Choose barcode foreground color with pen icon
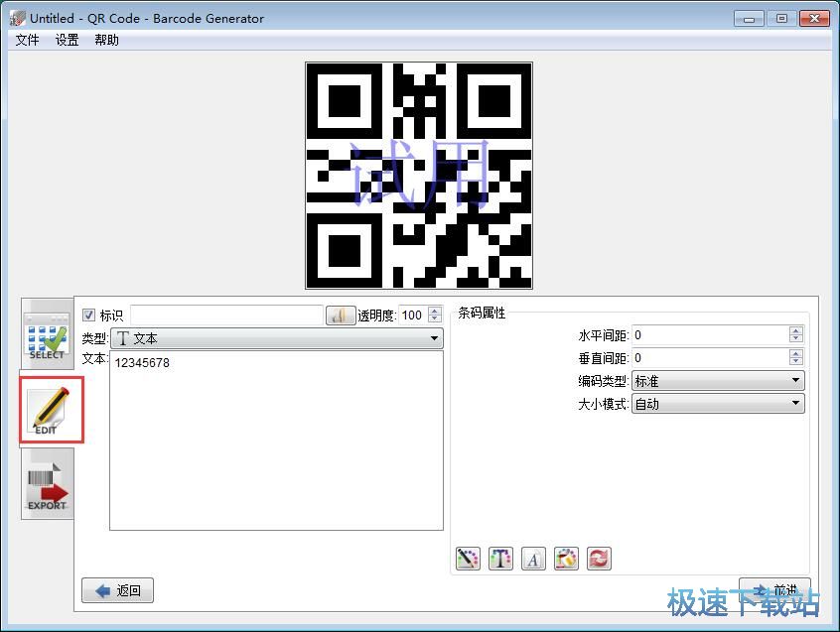 click(468, 559)
